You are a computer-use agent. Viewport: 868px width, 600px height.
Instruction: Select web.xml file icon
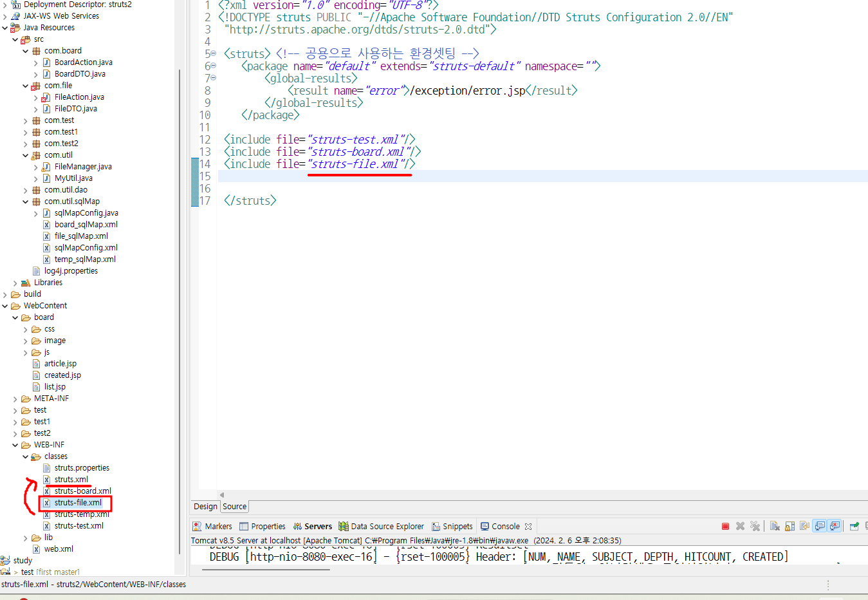click(x=36, y=549)
